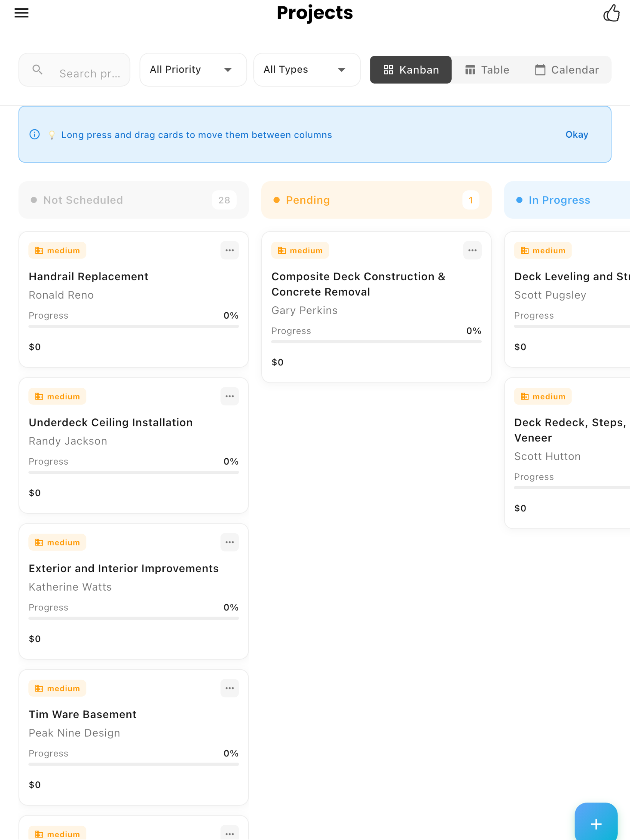Click medium priority badge on Deck Leveling card
The image size is (630, 840).
coord(543,250)
